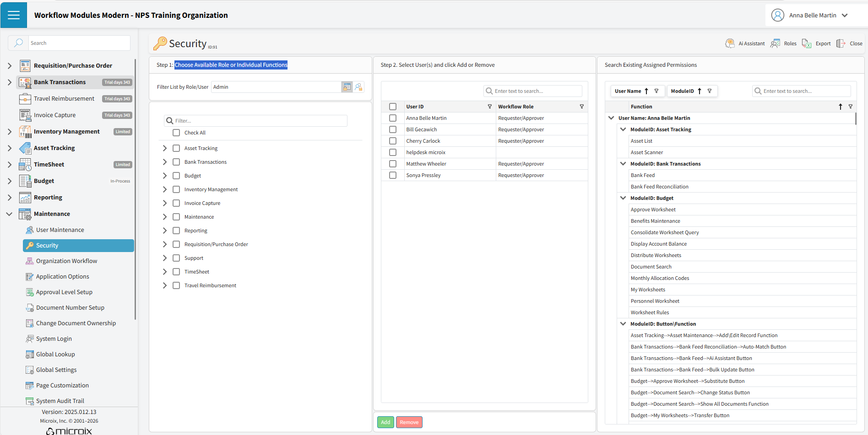868x435 pixels.
Task: Click the Workflow Role column filter icon
Action: 581,107
